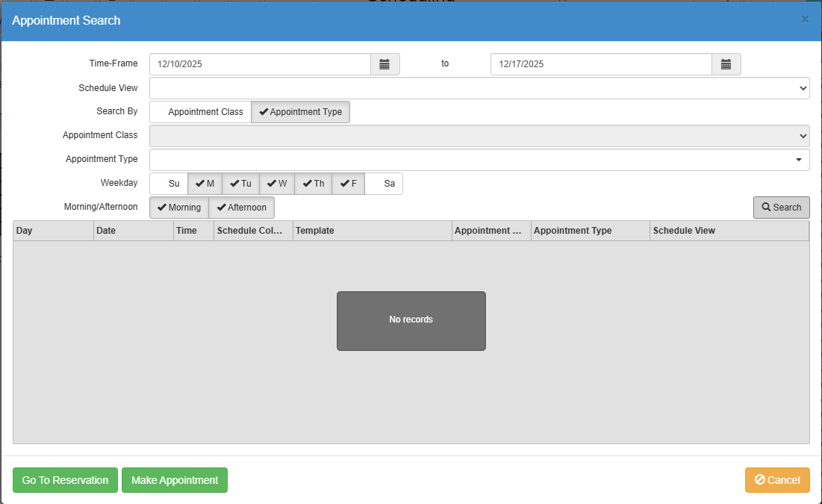Expand the Schedule View dropdown
The image size is (822, 504).
pyautogui.click(x=479, y=88)
